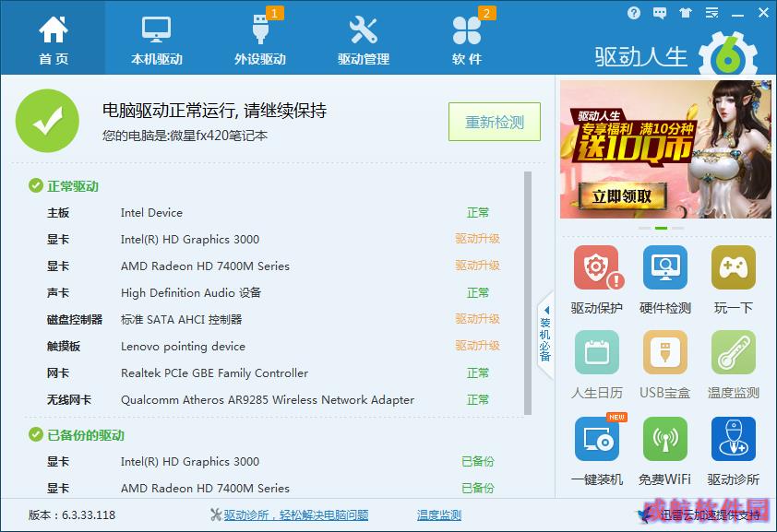Open the main menu icon in title bar
This screenshot has width=777, height=532.
point(711,13)
